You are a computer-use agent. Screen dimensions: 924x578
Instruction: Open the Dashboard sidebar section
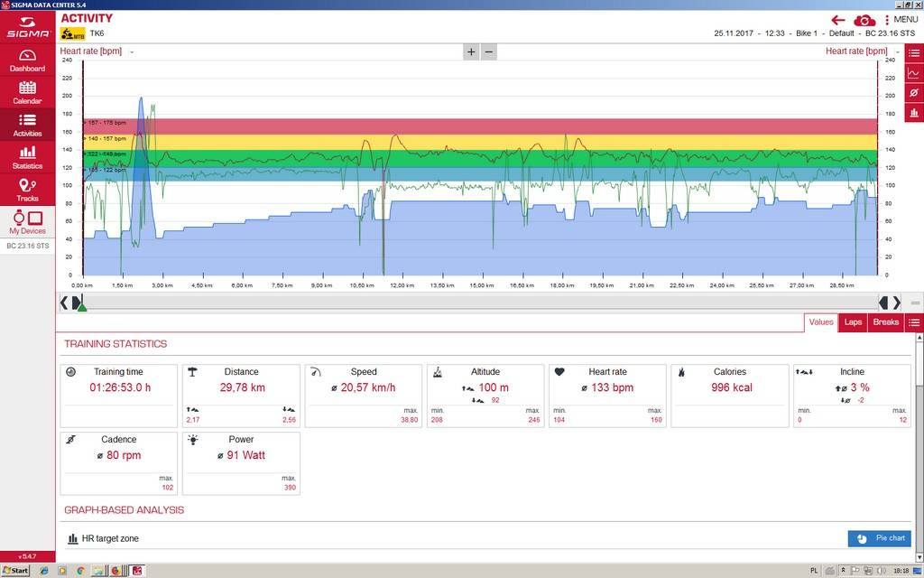[27, 61]
